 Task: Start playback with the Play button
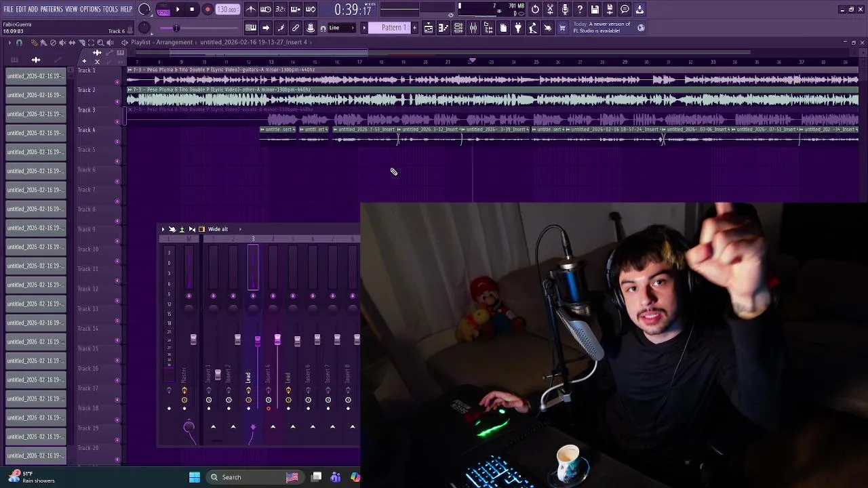(x=178, y=9)
